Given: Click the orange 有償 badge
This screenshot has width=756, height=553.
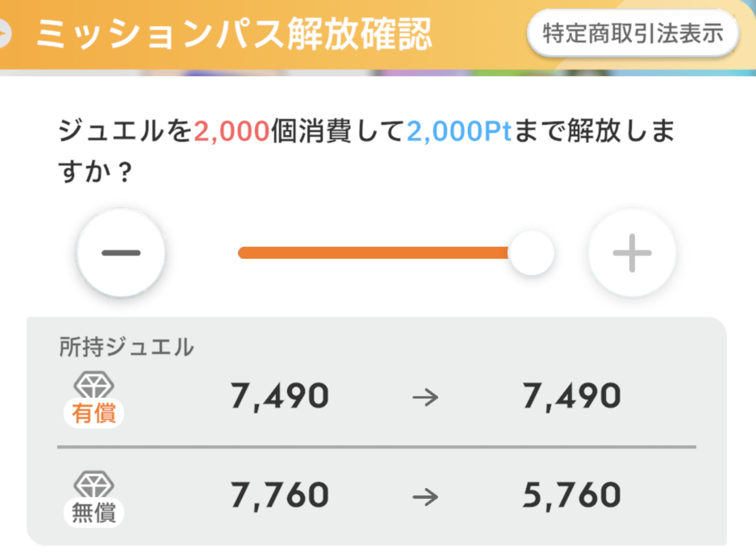Looking at the screenshot, I should [93, 413].
